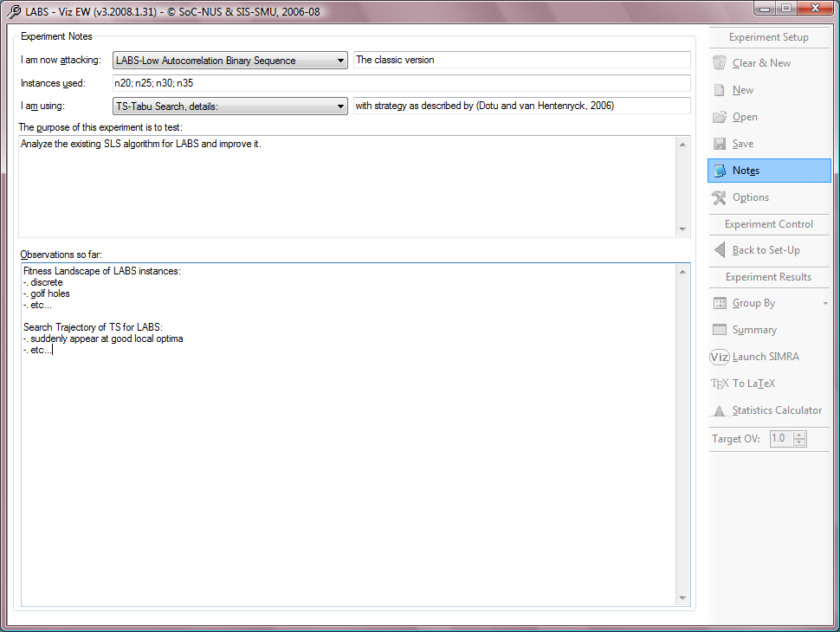The height and width of the screenshot is (632, 840).
Task: Choose the New button label
Action: click(x=742, y=90)
